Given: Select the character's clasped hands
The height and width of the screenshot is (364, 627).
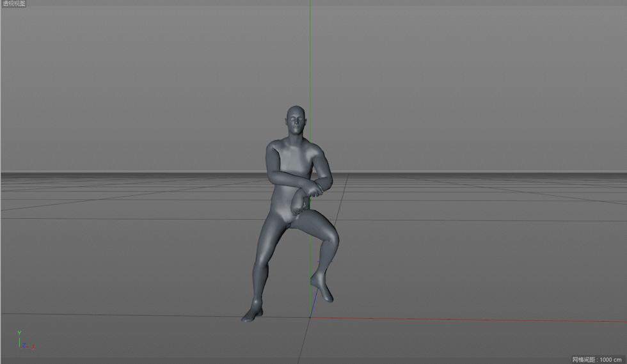Looking at the screenshot, I should tap(301, 203).
